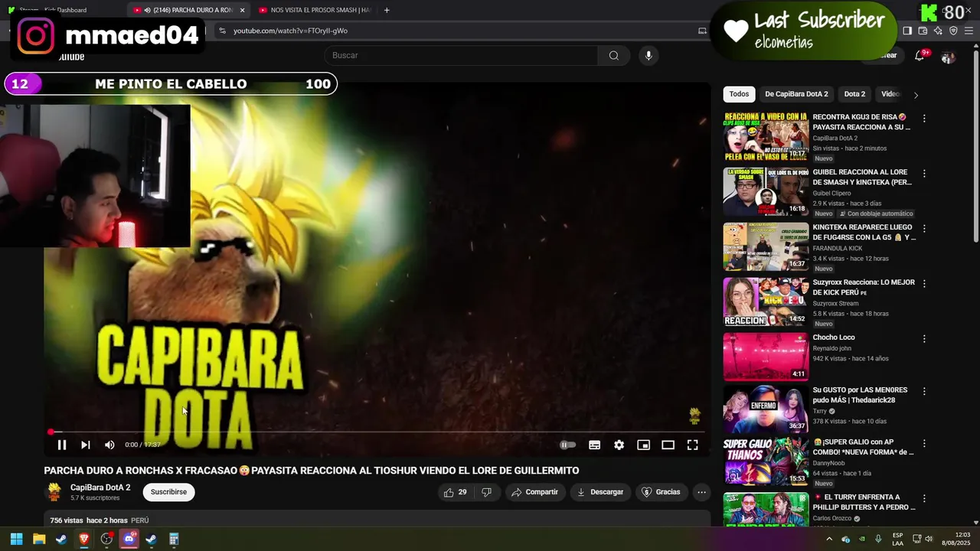The image size is (980, 551).
Task: Select De CapiBara DotA 2 chip
Action: [796, 94]
